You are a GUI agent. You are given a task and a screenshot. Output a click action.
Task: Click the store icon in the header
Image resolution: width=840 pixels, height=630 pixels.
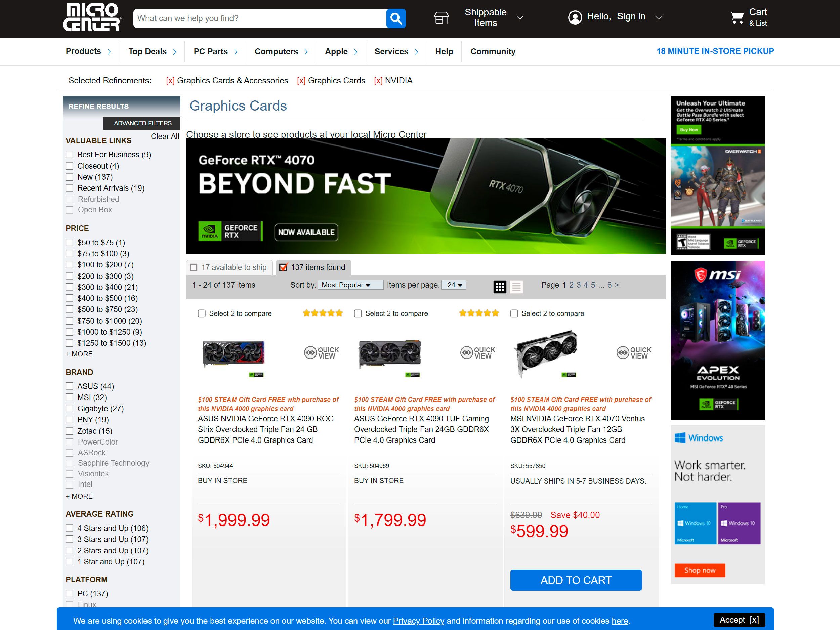click(x=441, y=17)
